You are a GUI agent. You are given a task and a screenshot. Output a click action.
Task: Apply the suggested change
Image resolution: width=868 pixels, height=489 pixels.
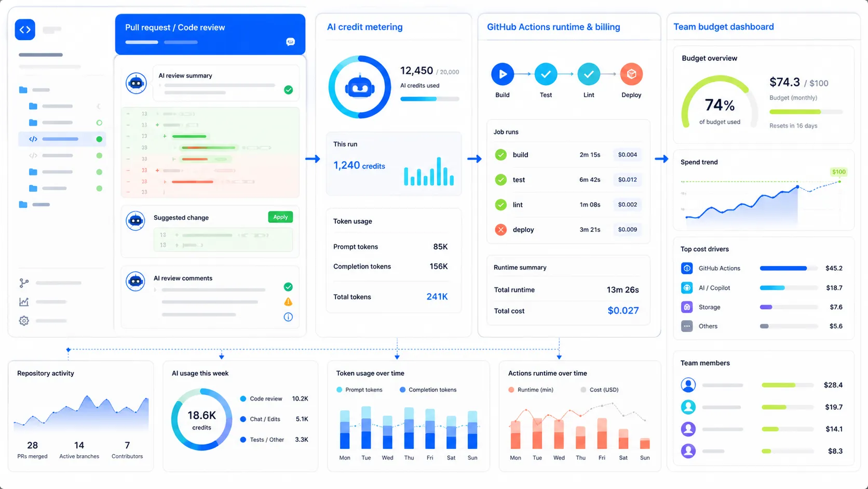pos(280,217)
